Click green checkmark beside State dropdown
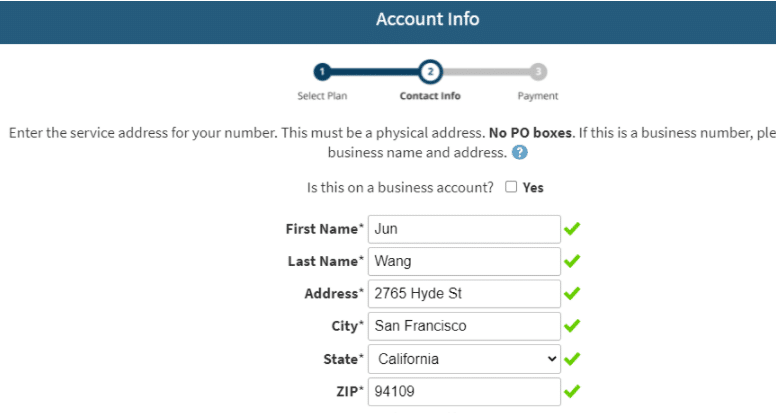Screen dimensions: 776x413 coord(572,358)
